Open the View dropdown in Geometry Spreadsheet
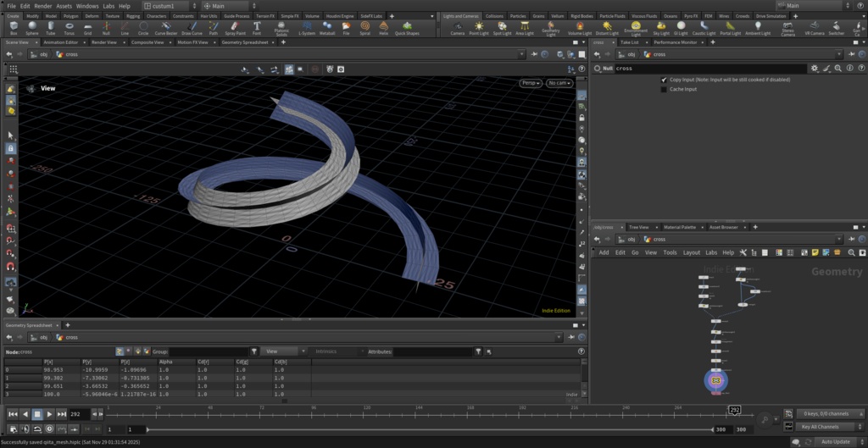Image resolution: width=868 pixels, height=448 pixels. tap(283, 351)
